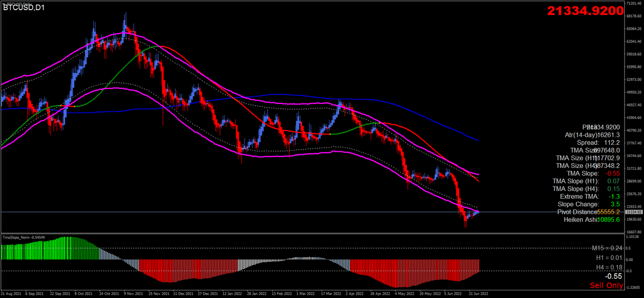Click the large -0.55 slope value
Viewport: 644px width, 298px height.
(x=612, y=276)
